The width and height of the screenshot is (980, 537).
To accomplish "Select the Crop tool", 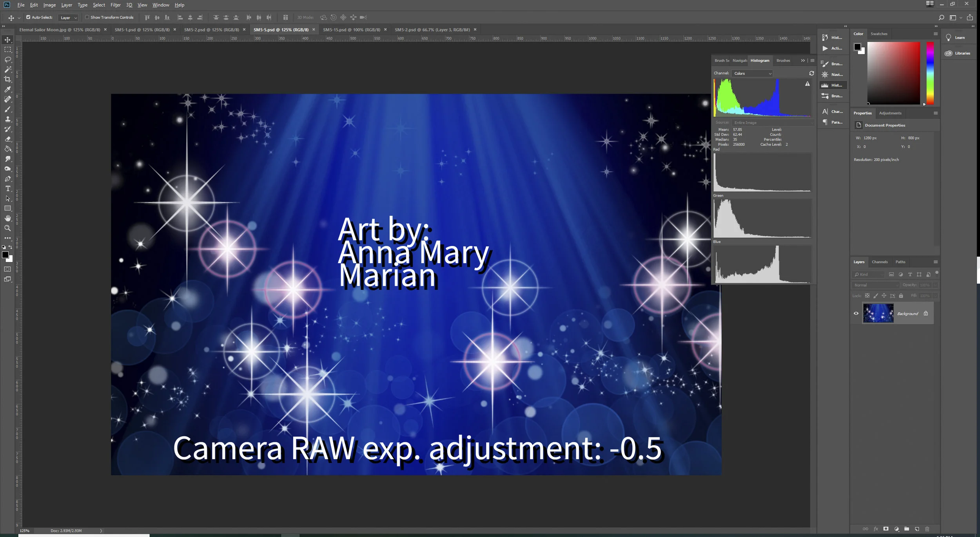I will click(7, 79).
